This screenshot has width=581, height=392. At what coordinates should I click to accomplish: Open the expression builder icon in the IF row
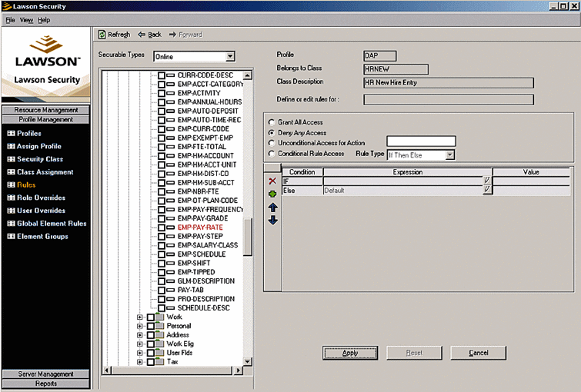coord(487,181)
